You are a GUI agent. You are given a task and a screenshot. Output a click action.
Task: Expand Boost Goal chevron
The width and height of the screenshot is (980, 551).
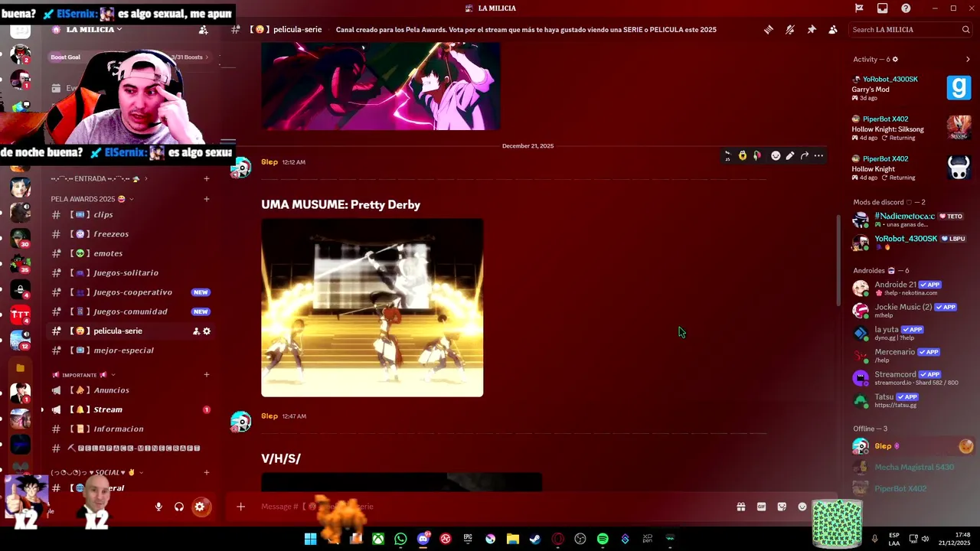(206, 57)
